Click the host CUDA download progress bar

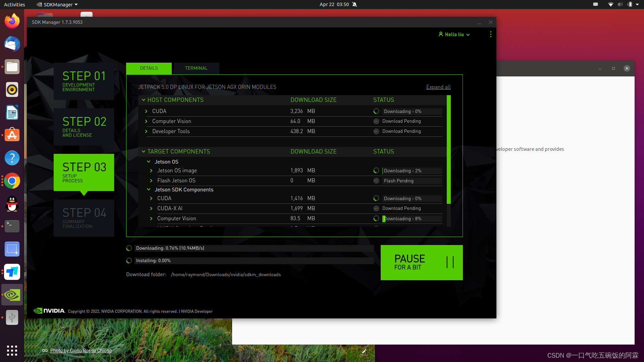pyautogui.click(x=412, y=111)
